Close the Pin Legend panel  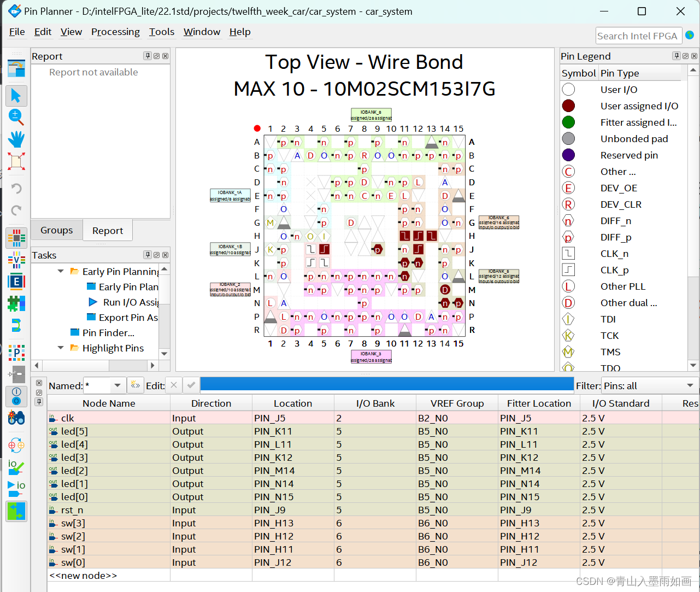click(x=694, y=56)
